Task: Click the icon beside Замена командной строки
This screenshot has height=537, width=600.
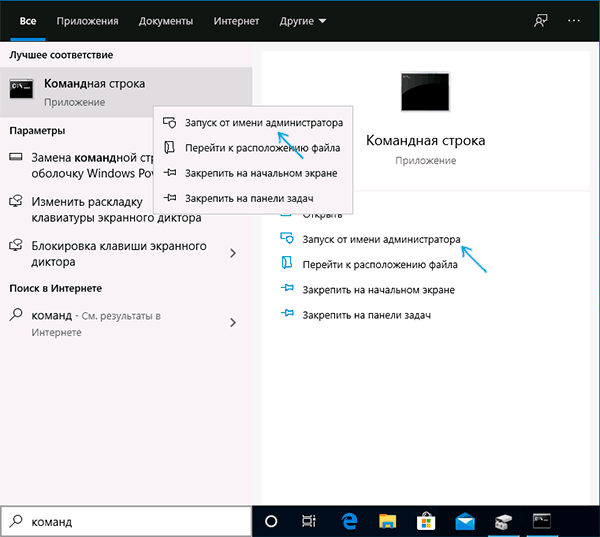Action: (16, 157)
